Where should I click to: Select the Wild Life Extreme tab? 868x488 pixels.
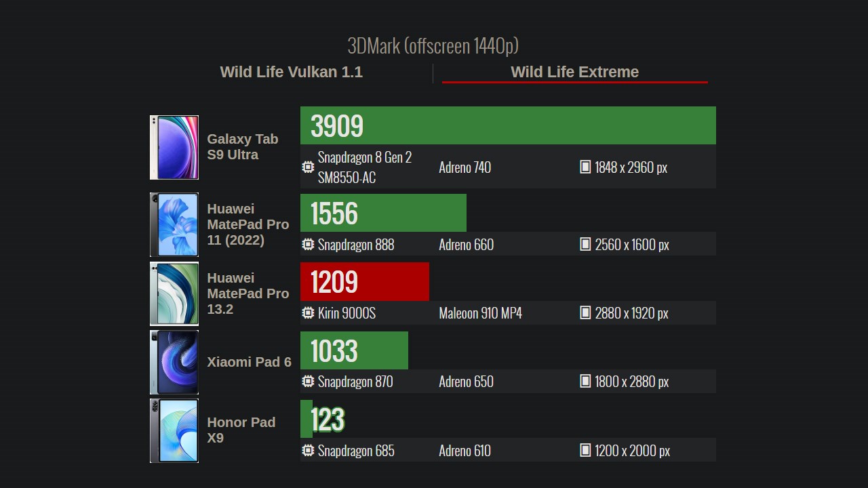coord(574,72)
